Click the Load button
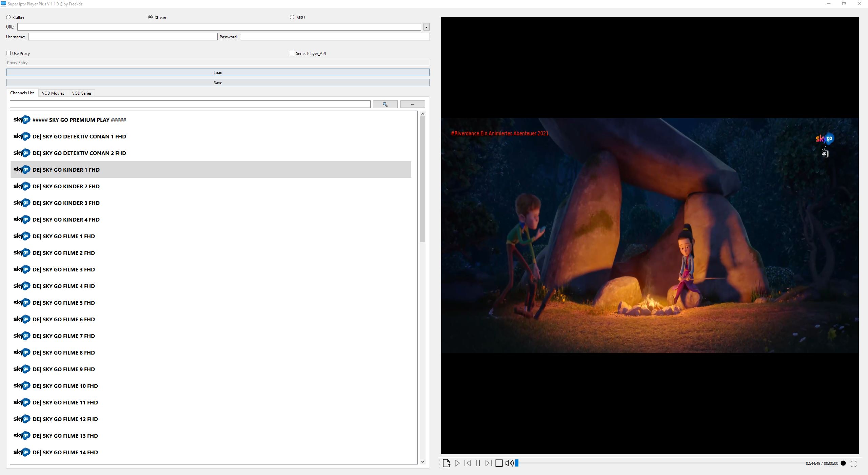868x475 pixels. coord(218,72)
